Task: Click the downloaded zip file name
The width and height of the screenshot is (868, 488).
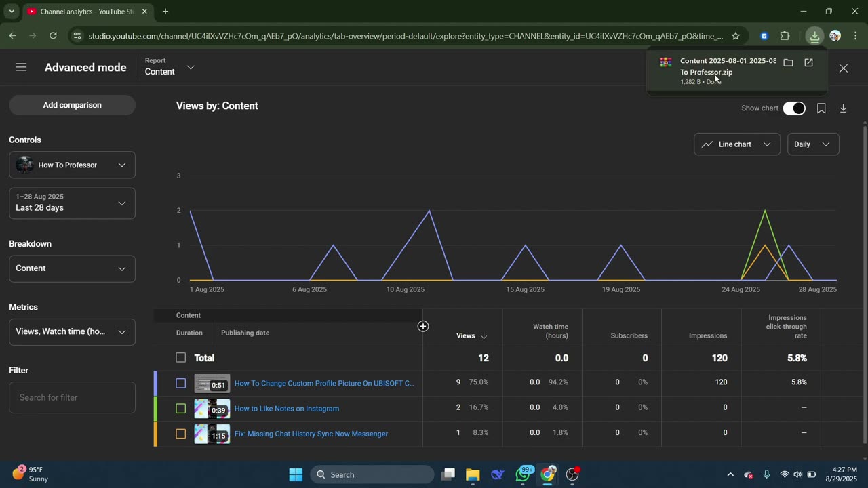Action: tap(728, 66)
